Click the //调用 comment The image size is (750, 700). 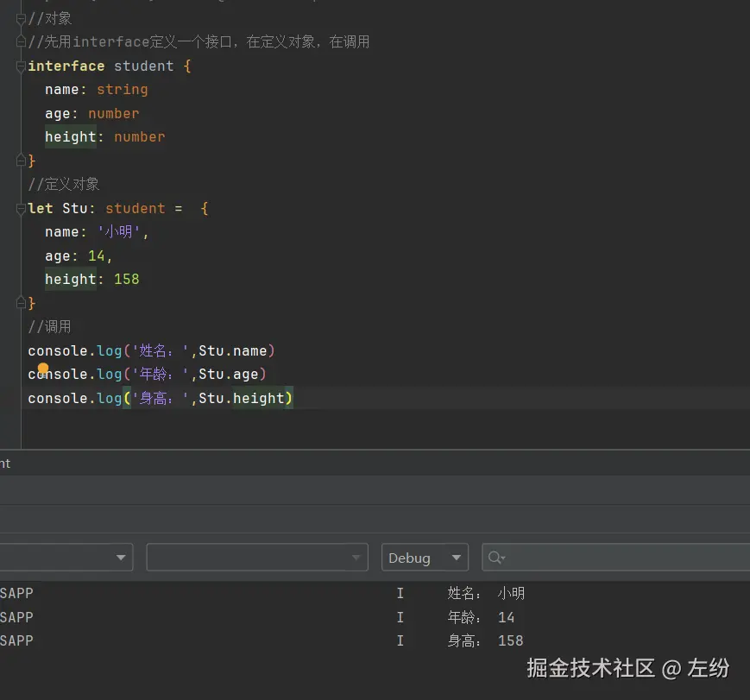tap(49, 327)
